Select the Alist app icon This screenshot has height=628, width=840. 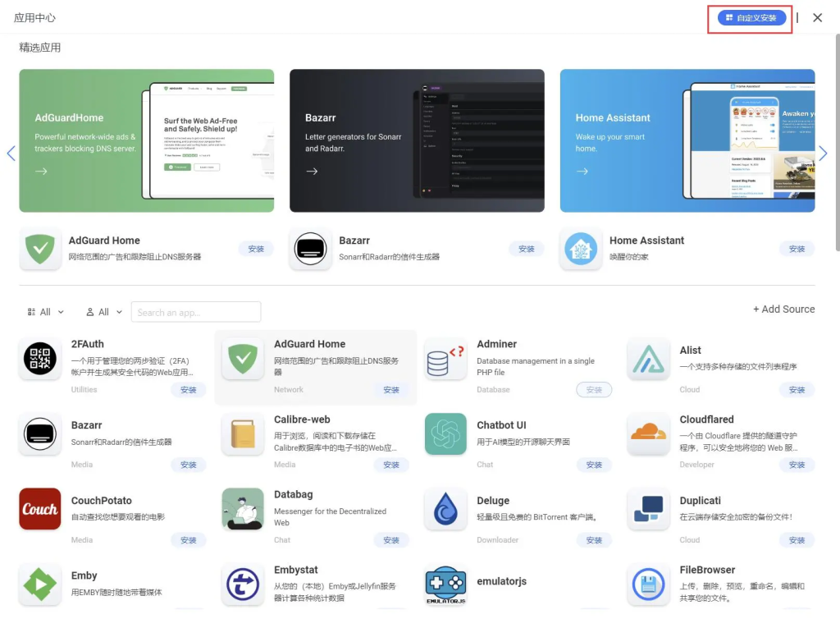(648, 359)
